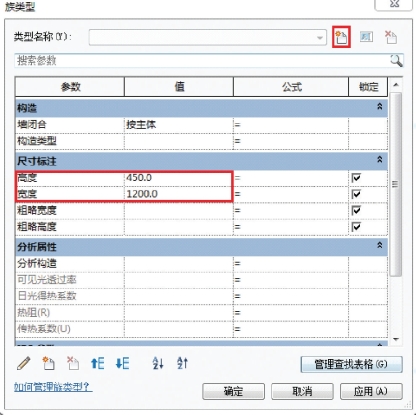Move parameter down with arrow icon
The width and height of the screenshot is (416, 415).
click(x=122, y=363)
